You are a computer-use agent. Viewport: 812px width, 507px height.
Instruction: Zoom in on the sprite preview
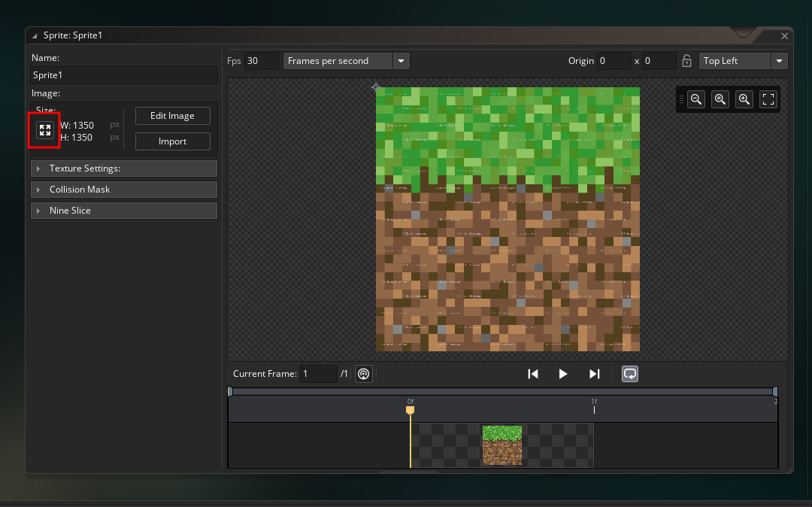pyautogui.click(x=744, y=99)
